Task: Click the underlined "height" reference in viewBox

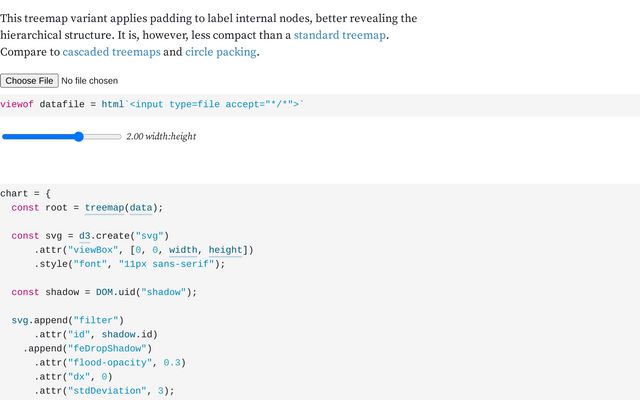Action: click(225, 250)
